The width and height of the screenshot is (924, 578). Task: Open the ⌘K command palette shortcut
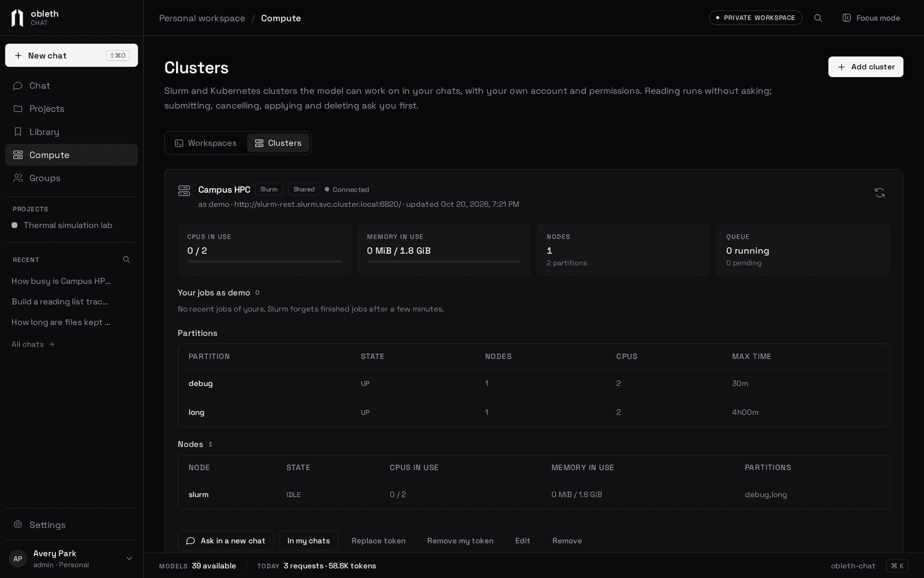coord(897,566)
